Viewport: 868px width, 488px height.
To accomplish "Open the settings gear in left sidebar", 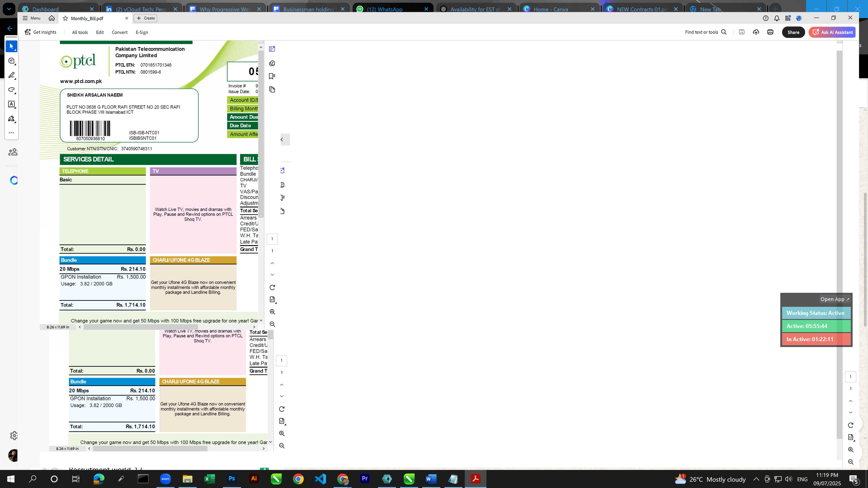I will tap(14, 435).
